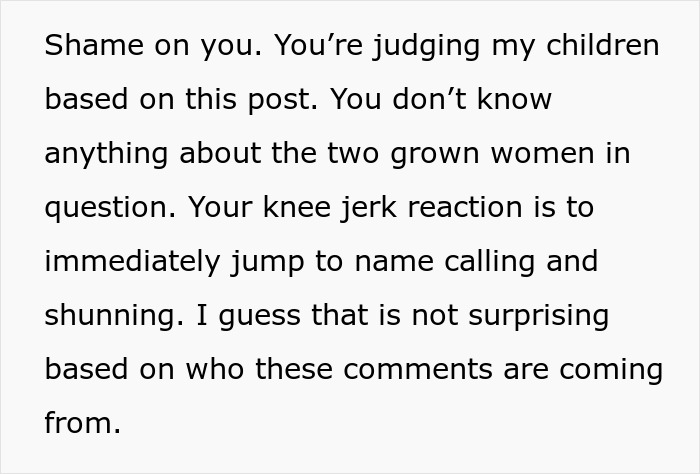700x474 pixels.
Task: Place cursor on the word "anything"
Action: coord(106,154)
